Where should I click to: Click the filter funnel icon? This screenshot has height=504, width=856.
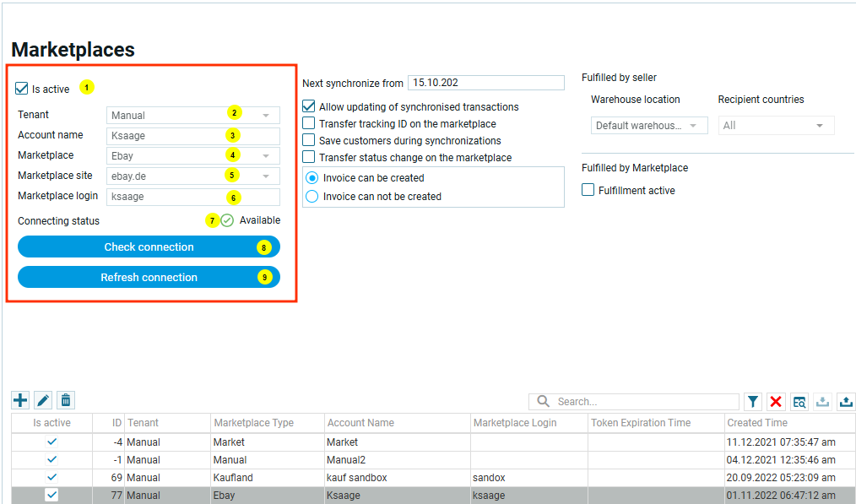coord(753,402)
